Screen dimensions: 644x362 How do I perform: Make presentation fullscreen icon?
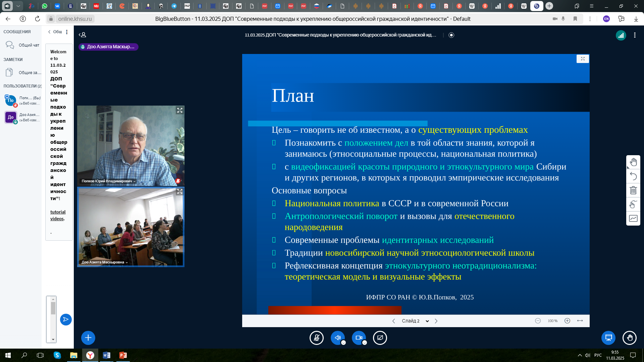583,59
